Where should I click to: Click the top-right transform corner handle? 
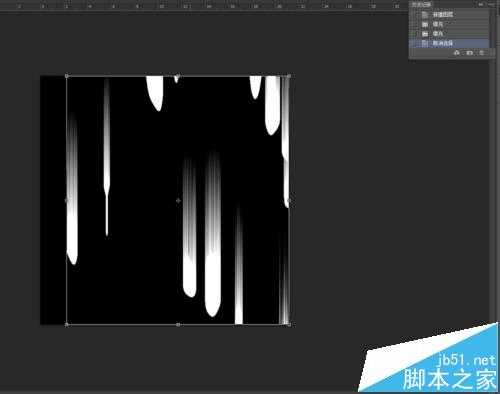click(x=289, y=76)
